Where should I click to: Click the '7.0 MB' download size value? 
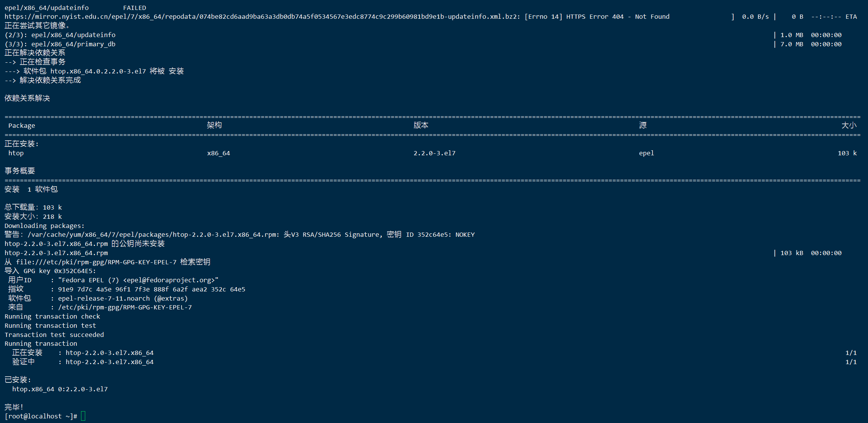point(792,44)
